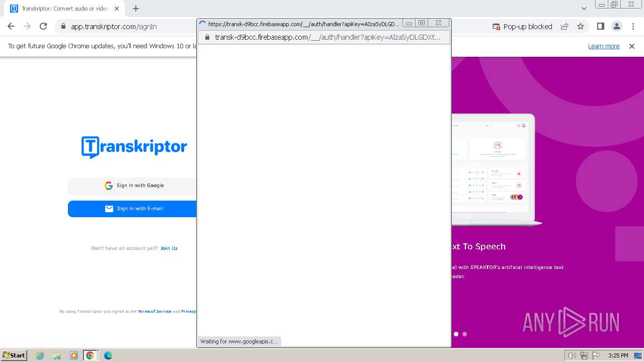Click the network tray icon
644x362 pixels.
pos(584,355)
